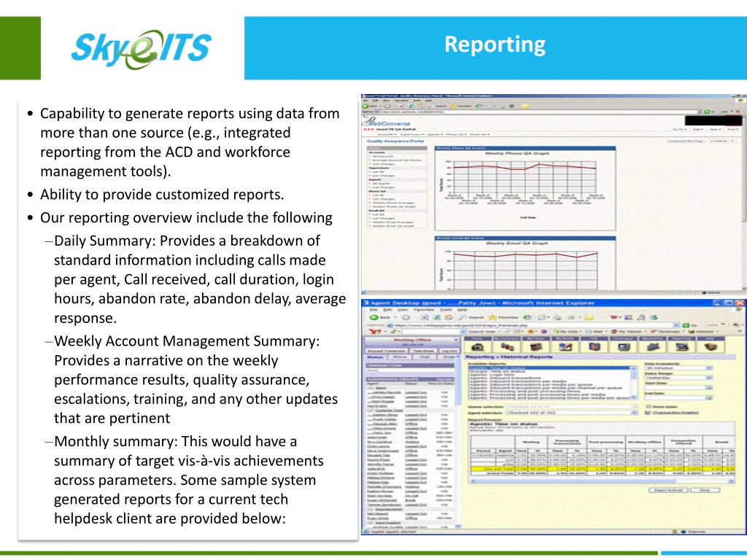The height and width of the screenshot is (560, 747).
Task: Click Start Date input field
Action: (675, 388)
